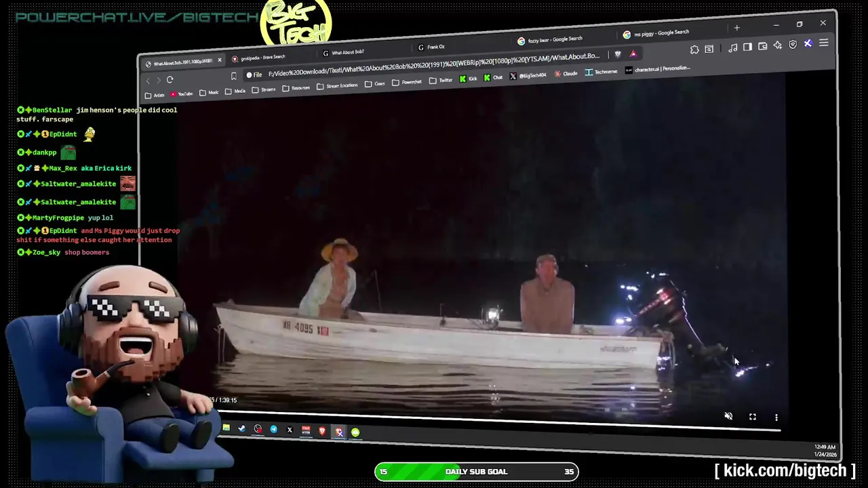This screenshot has height=488, width=868.
Task: Open the tab search icon next to Extensions
Action: click(x=709, y=49)
